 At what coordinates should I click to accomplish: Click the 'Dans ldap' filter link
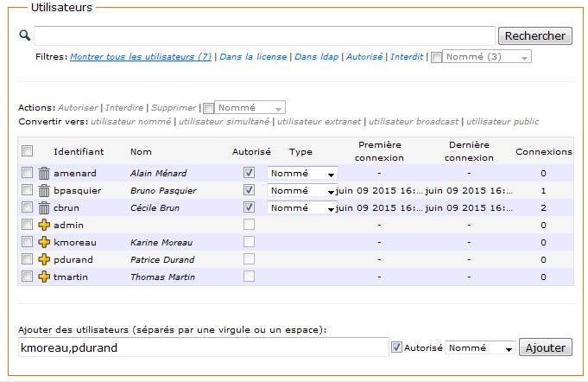(317, 57)
